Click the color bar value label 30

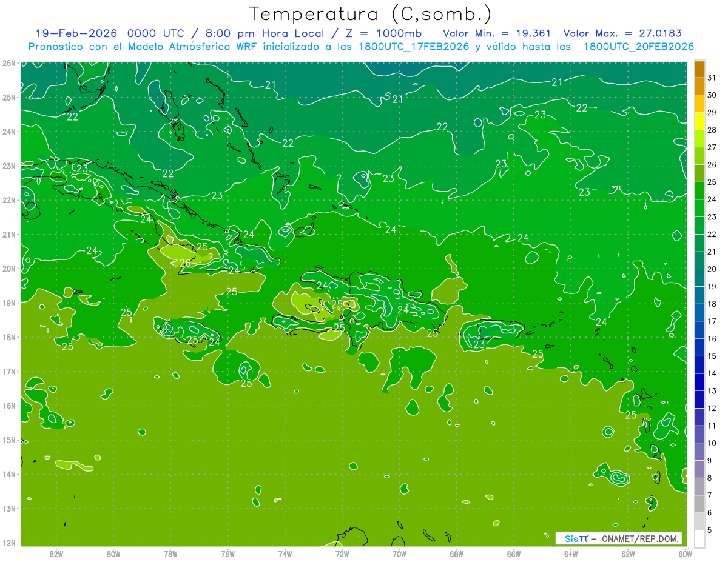coord(712,95)
